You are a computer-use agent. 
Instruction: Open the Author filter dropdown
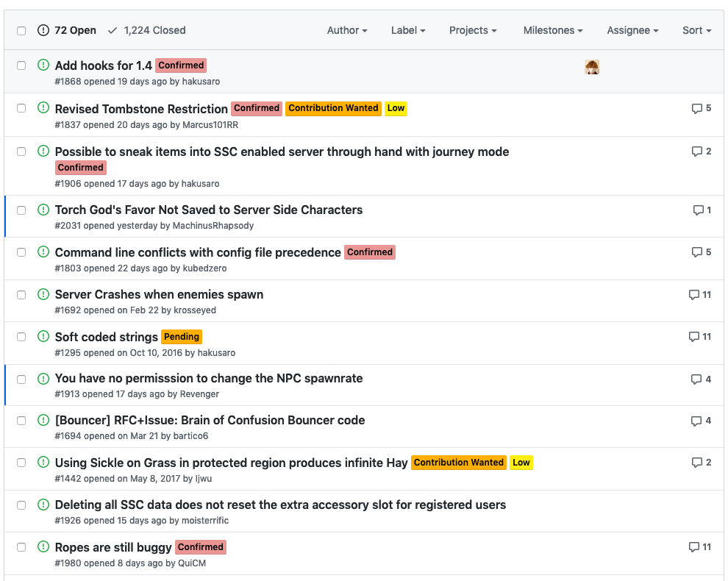347,30
